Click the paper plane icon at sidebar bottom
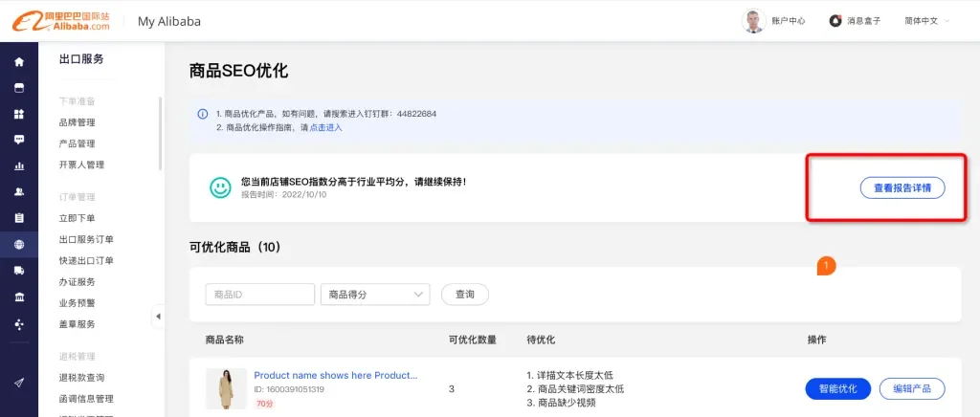The height and width of the screenshot is (417, 980). click(18, 383)
